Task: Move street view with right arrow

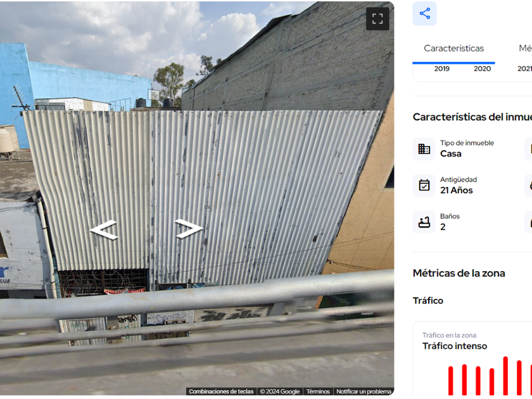Action: (189, 229)
